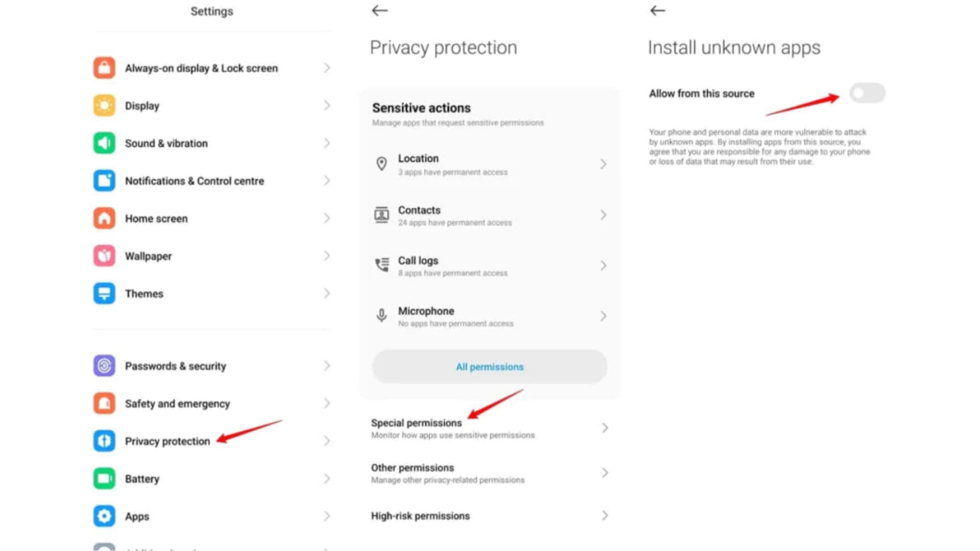Tap the green Battery icon
The width and height of the screenshot is (980, 551).
(x=104, y=478)
